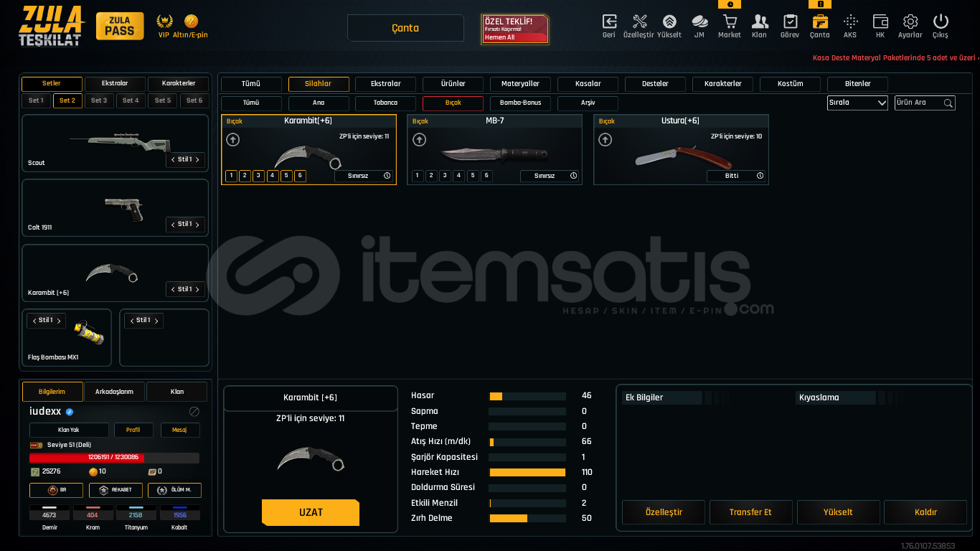Viewport: 980px width, 551px height.
Task: Click the ZP currency icon beside 25276
Action: (x=35, y=471)
